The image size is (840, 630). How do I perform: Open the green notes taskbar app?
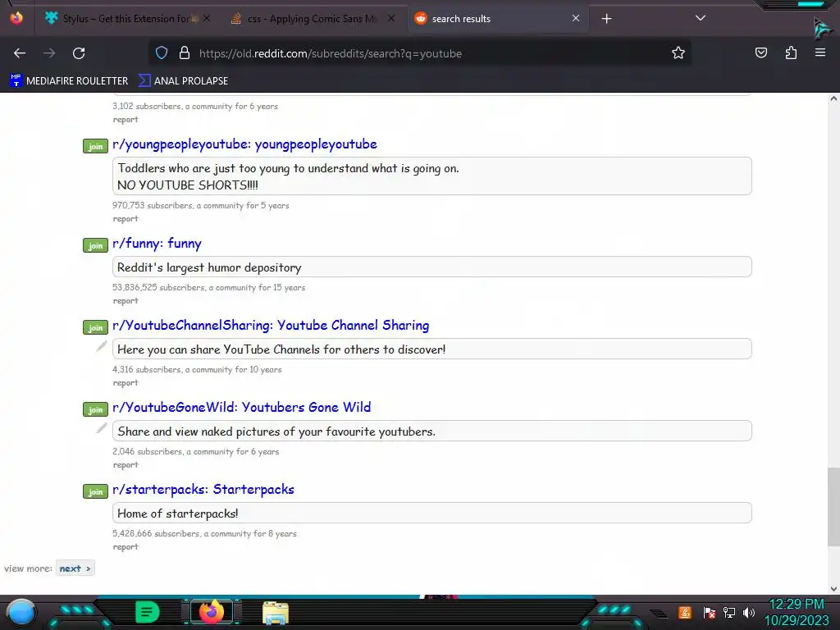(x=148, y=612)
